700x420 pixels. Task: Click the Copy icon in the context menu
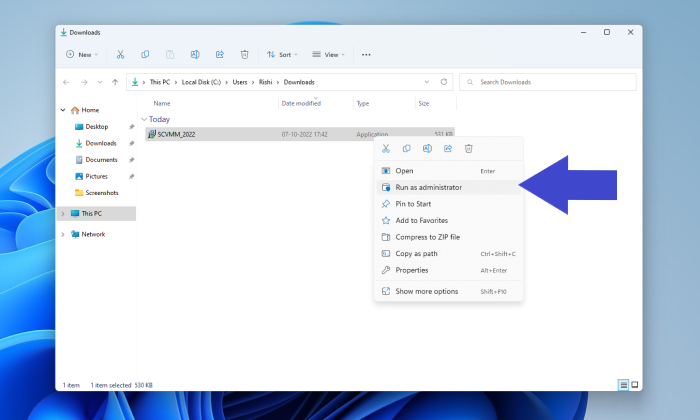tap(407, 149)
